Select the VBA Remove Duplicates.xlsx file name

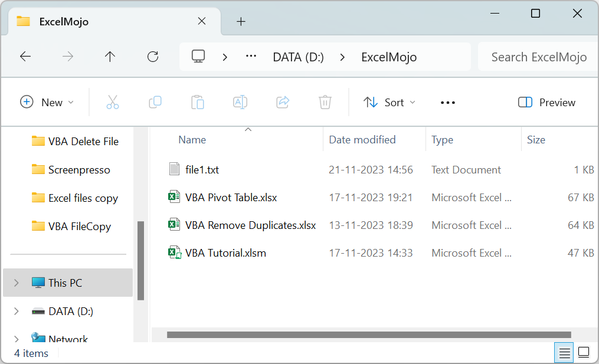pyautogui.click(x=251, y=225)
